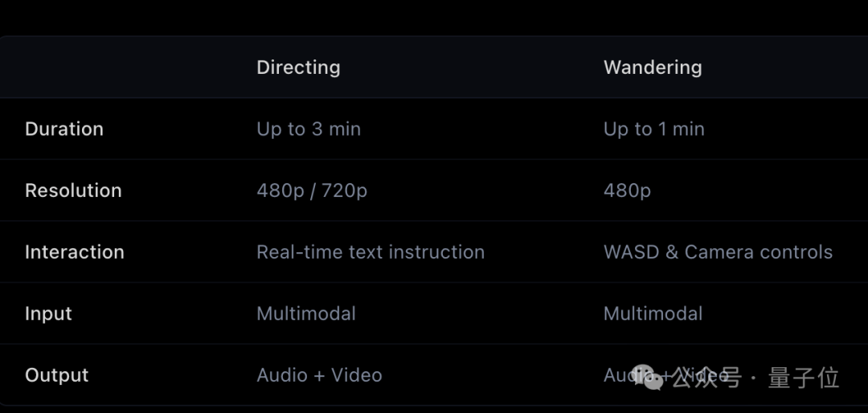This screenshot has height=413, width=868.
Task: Click the '量子位' account name
Action: tap(804, 377)
